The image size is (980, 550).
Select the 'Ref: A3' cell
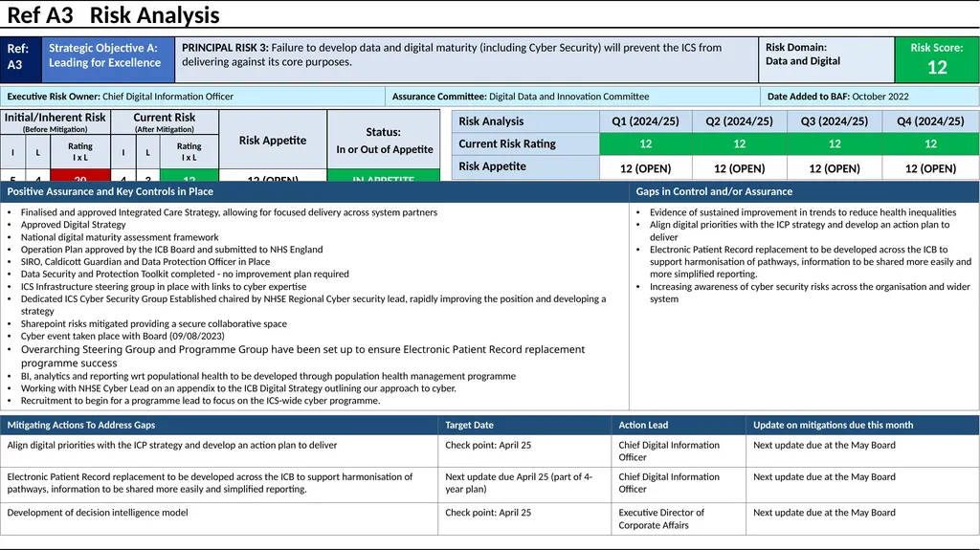coord(21,60)
